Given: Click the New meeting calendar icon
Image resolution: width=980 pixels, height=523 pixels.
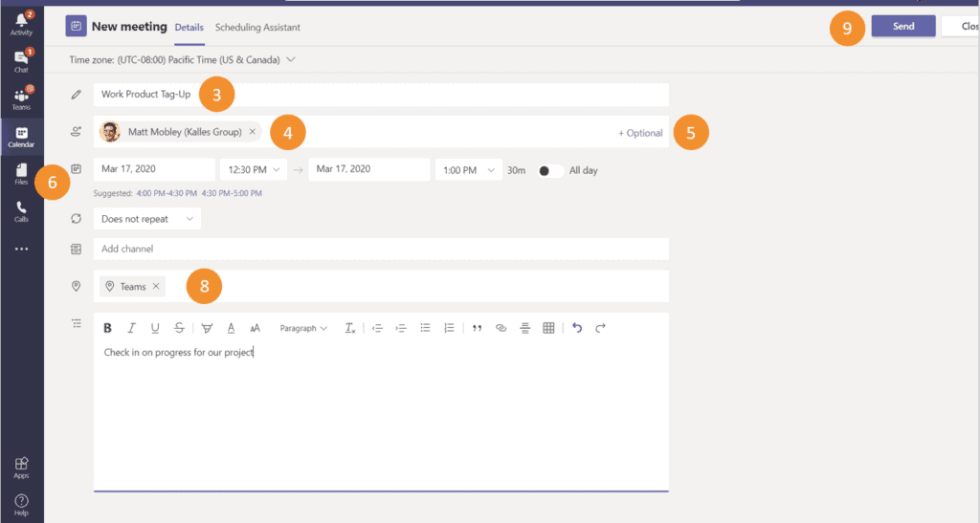Looking at the screenshot, I should pyautogui.click(x=76, y=26).
